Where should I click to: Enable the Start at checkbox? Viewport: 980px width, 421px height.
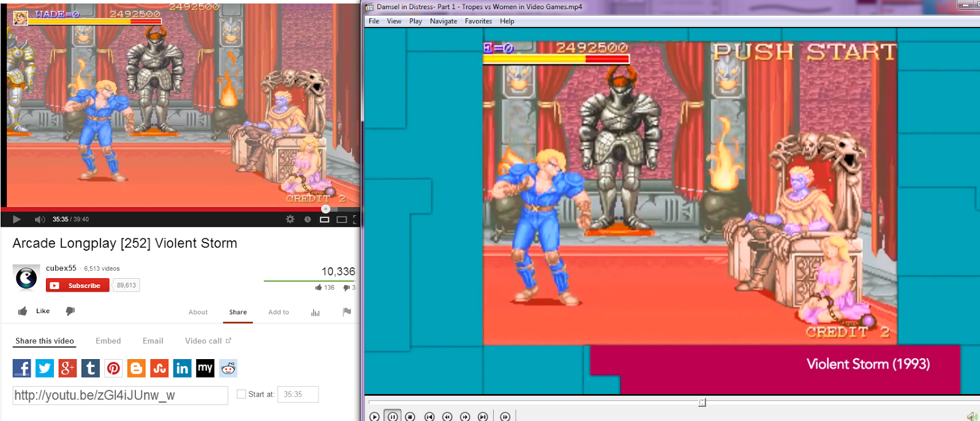click(x=241, y=394)
